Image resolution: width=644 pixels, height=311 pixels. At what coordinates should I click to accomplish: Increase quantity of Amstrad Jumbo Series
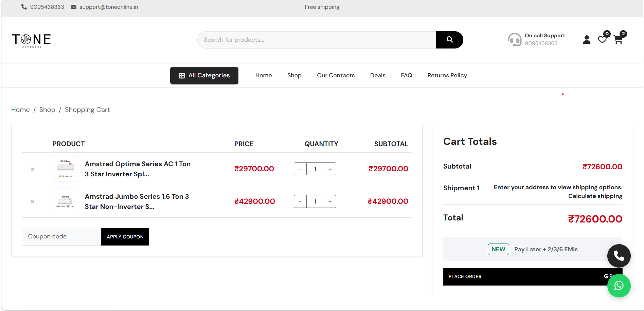click(330, 201)
